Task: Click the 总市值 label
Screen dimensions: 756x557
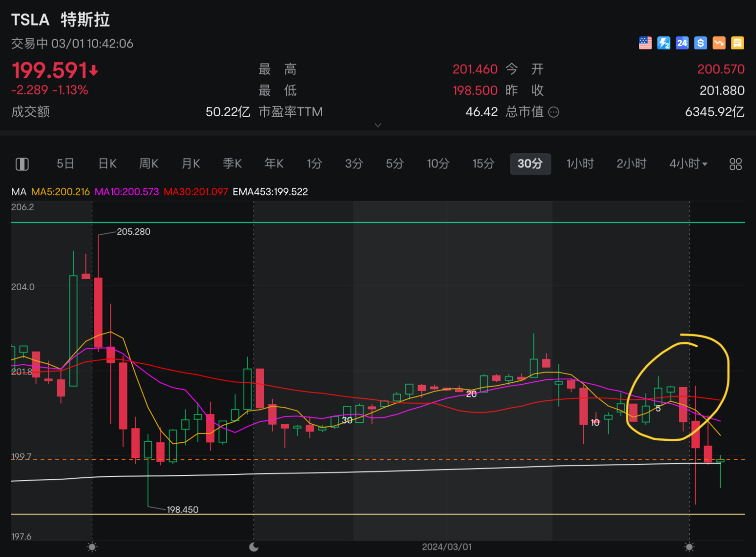Action: [524, 112]
